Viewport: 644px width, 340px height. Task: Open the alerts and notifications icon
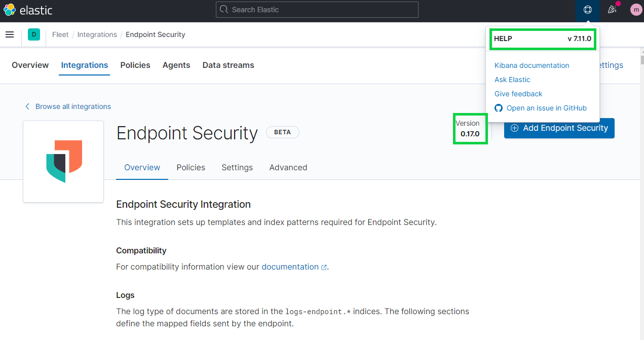(x=612, y=10)
